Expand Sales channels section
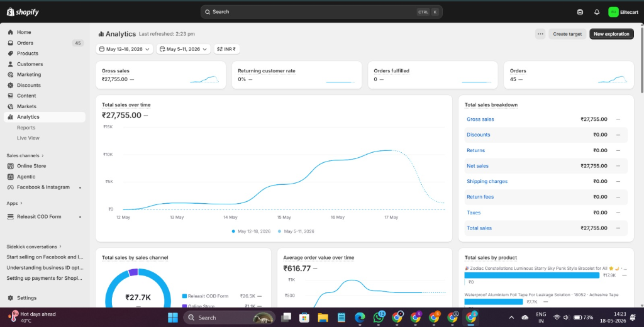644x327 pixels. point(25,156)
